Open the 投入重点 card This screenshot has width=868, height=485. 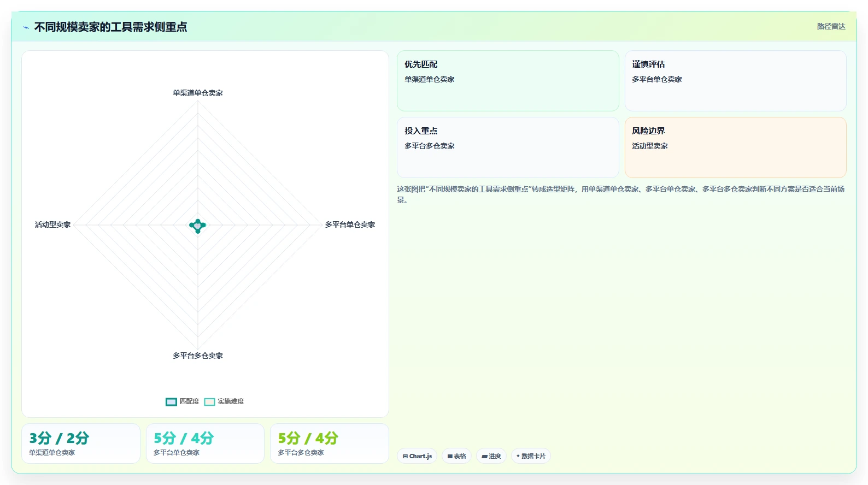click(x=508, y=147)
